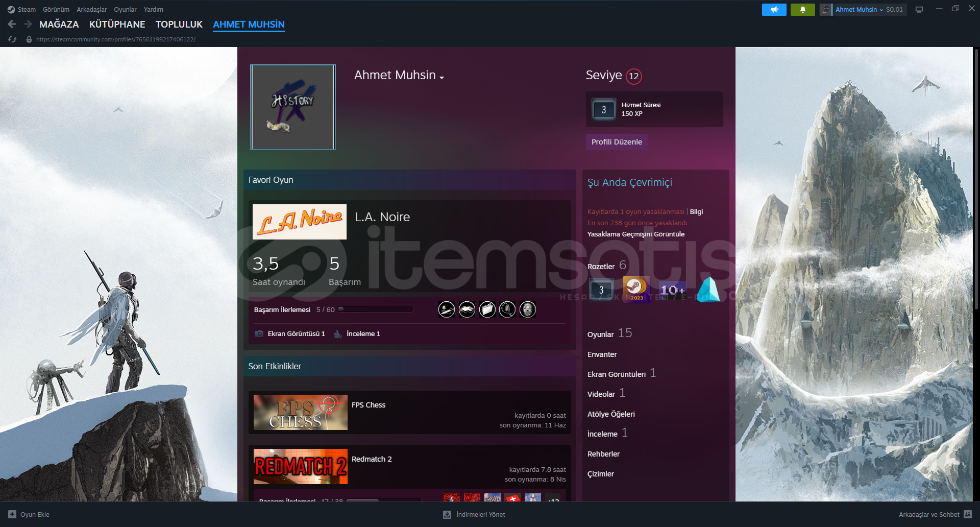
Task: Open the Yardım menu
Action: (154, 10)
